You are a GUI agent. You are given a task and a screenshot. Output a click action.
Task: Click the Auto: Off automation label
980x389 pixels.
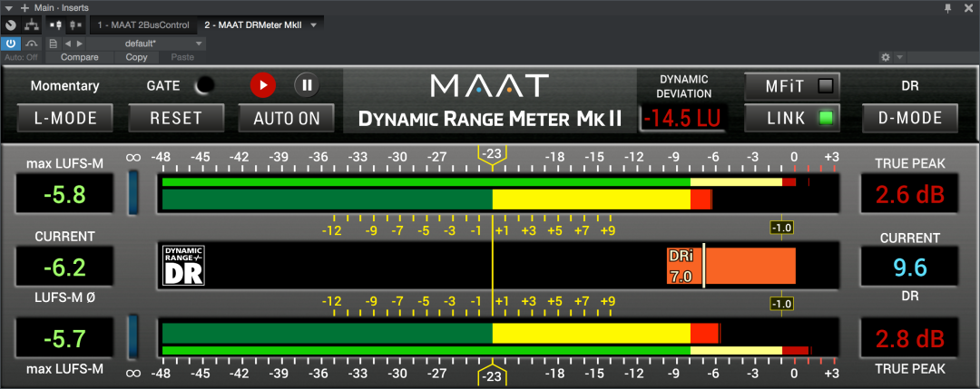pyautogui.click(x=21, y=57)
